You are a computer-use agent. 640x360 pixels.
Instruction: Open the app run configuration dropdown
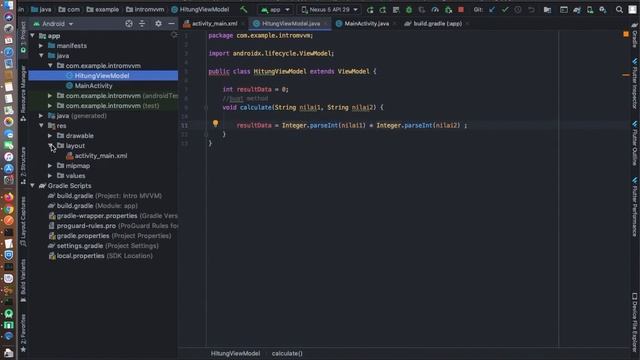tap(276, 9)
